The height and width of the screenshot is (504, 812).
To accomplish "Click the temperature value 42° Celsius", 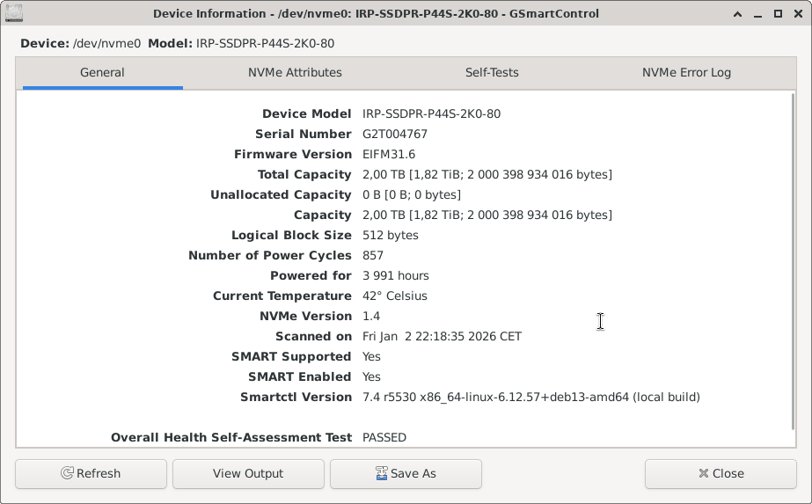I will [395, 296].
